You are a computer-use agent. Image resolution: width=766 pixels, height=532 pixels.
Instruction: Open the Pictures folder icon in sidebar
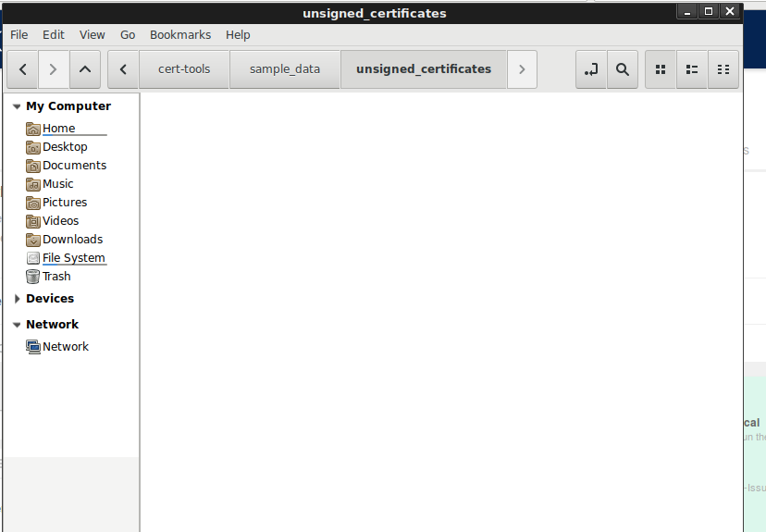(x=32, y=203)
